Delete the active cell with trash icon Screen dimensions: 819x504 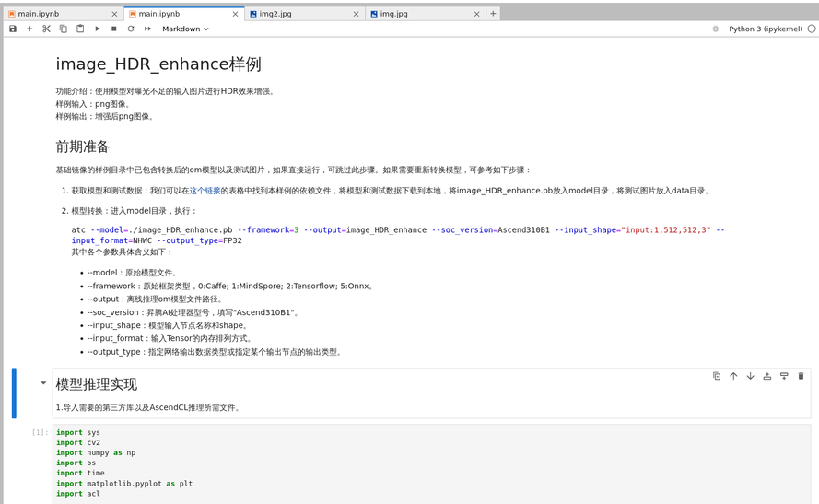pos(801,376)
